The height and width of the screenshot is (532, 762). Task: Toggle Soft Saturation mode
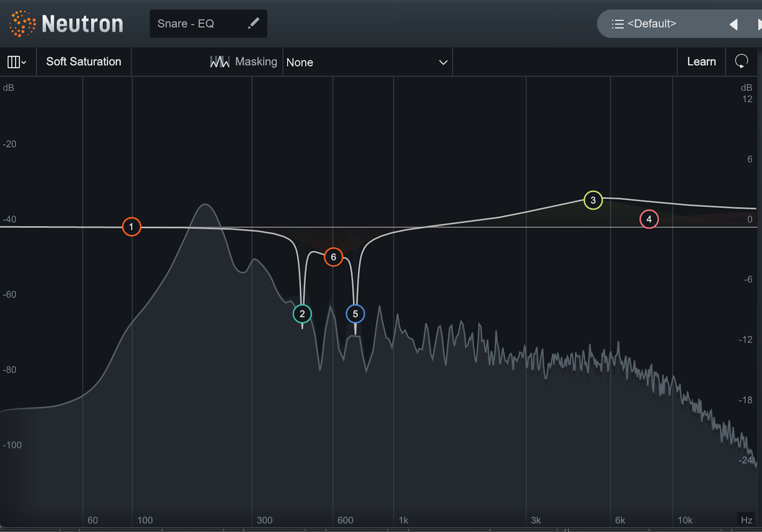click(x=84, y=61)
